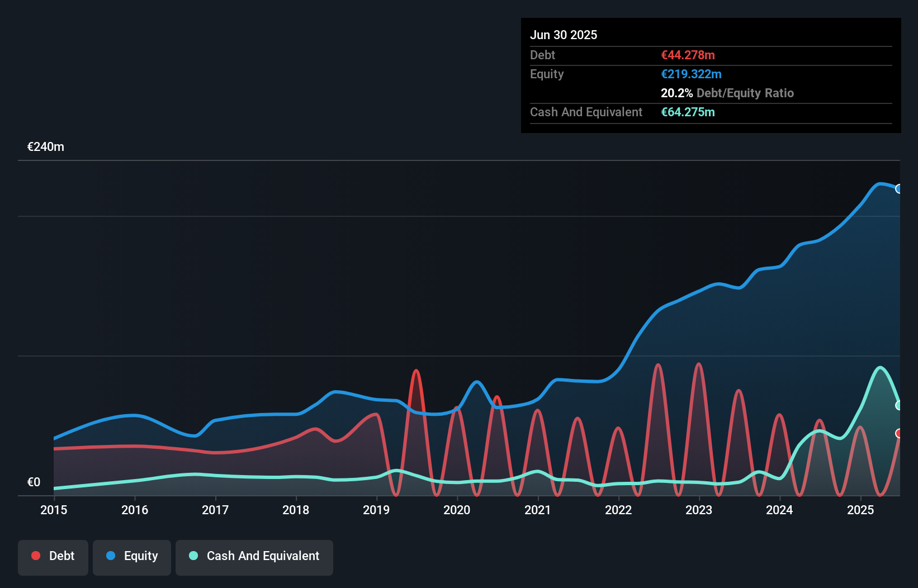The width and height of the screenshot is (918, 588).
Task: Click the €44.278m Debt value
Action: coord(688,55)
